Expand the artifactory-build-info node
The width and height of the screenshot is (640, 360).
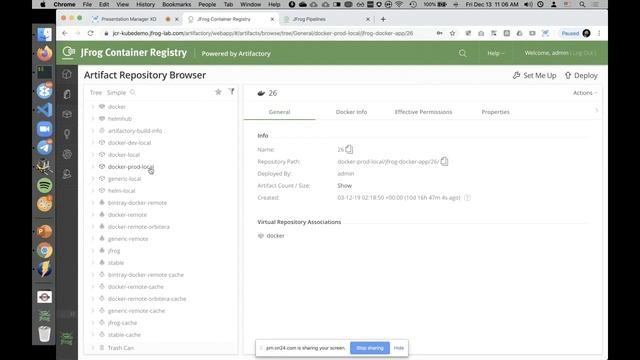(x=93, y=131)
